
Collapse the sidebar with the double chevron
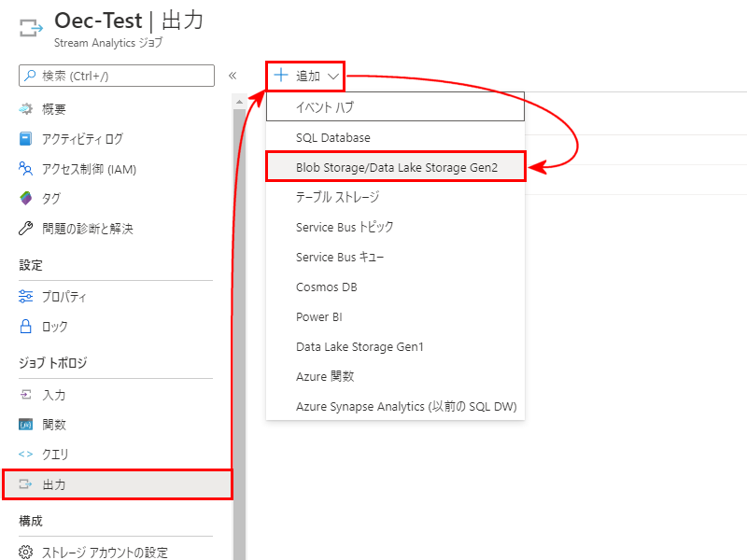tap(233, 76)
